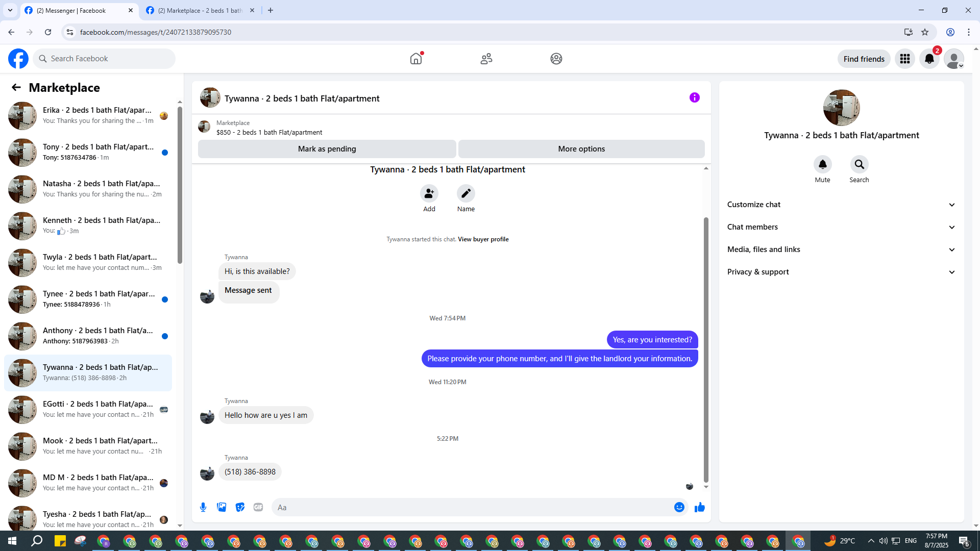Open Twyla conversation in the list
Screen dimensions: 980x551
[x=88, y=262]
